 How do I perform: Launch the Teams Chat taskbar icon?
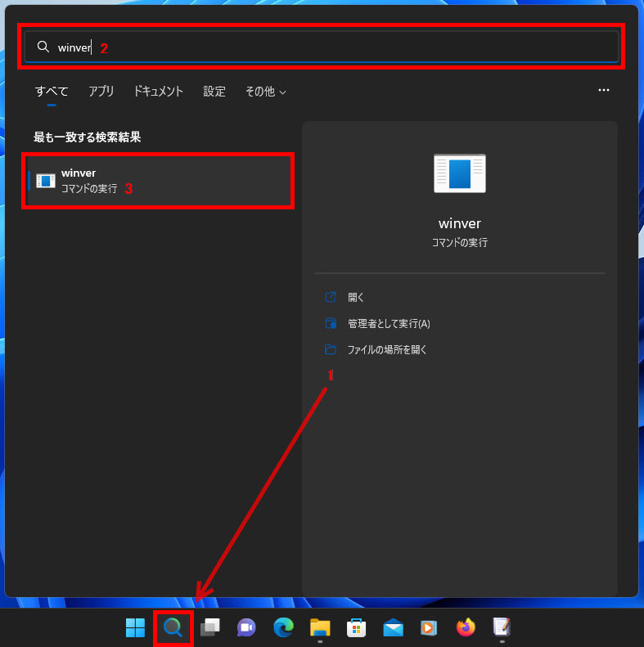click(246, 627)
